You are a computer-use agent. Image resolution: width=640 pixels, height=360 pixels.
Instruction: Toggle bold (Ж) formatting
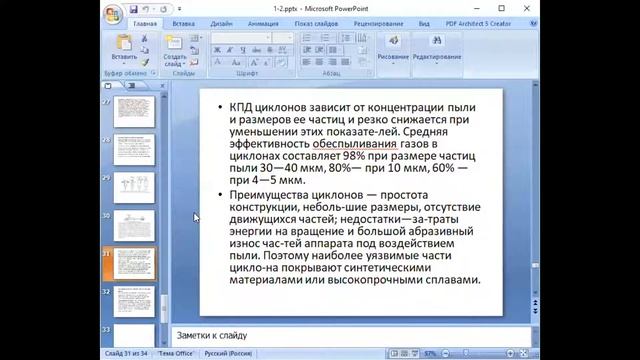(217, 50)
